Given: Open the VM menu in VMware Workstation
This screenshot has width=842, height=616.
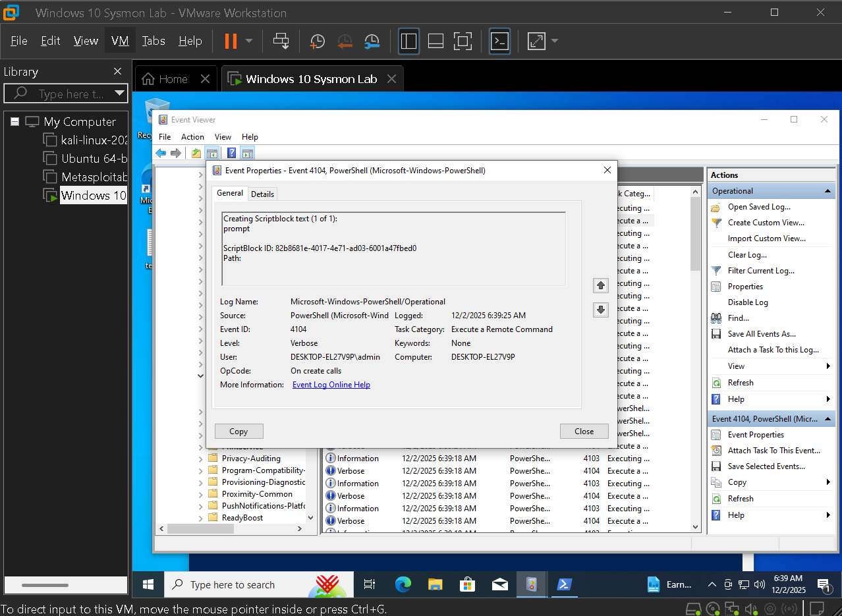Looking at the screenshot, I should click(119, 40).
